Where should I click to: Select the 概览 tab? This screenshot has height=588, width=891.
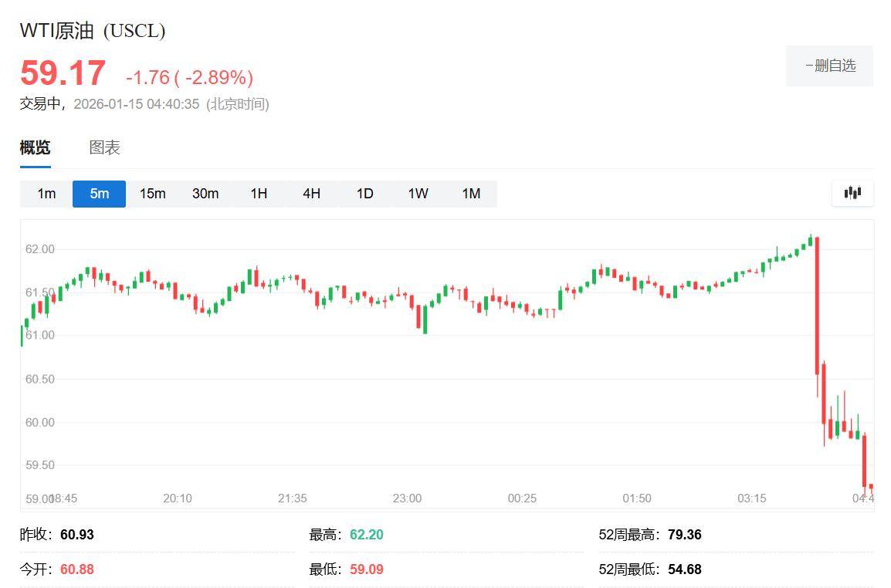coord(35,147)
